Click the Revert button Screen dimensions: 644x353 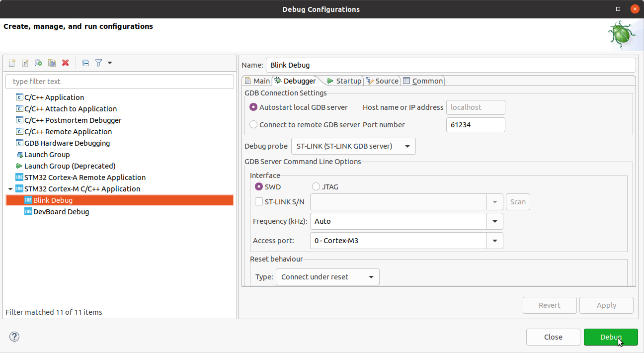point(550,305)
